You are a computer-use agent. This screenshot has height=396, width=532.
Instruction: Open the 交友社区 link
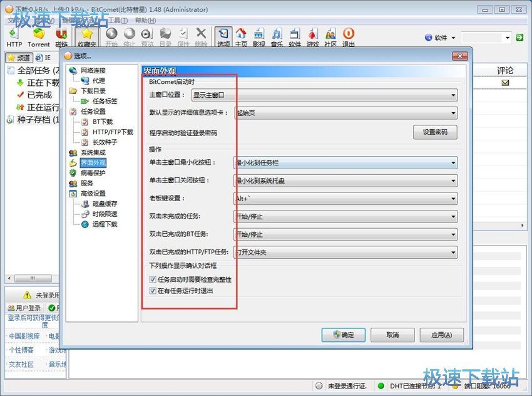pyautogui.click(x=21, y=365)
